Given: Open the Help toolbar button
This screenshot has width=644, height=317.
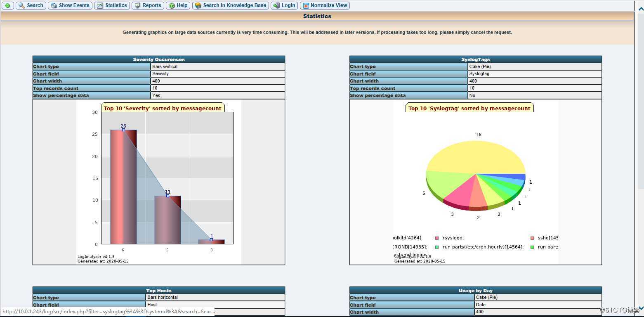Looking at the screenshot, I should [x=178, y=5].
